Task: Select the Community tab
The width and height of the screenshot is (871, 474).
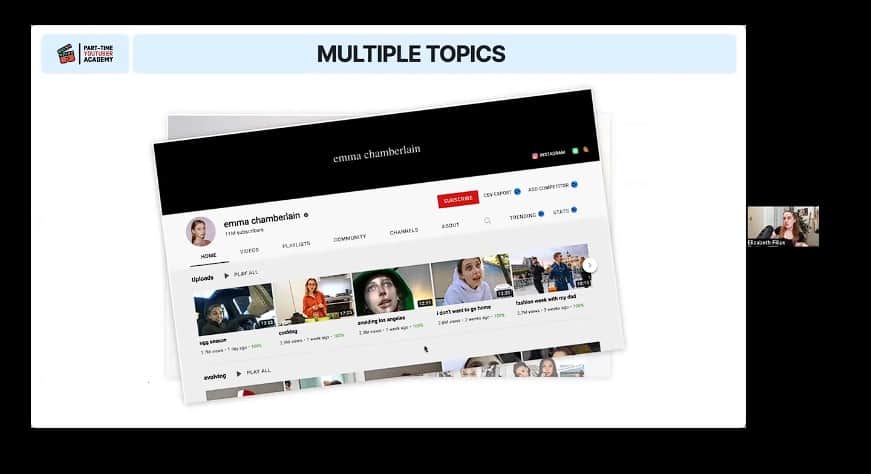Action: click(350, 238)
